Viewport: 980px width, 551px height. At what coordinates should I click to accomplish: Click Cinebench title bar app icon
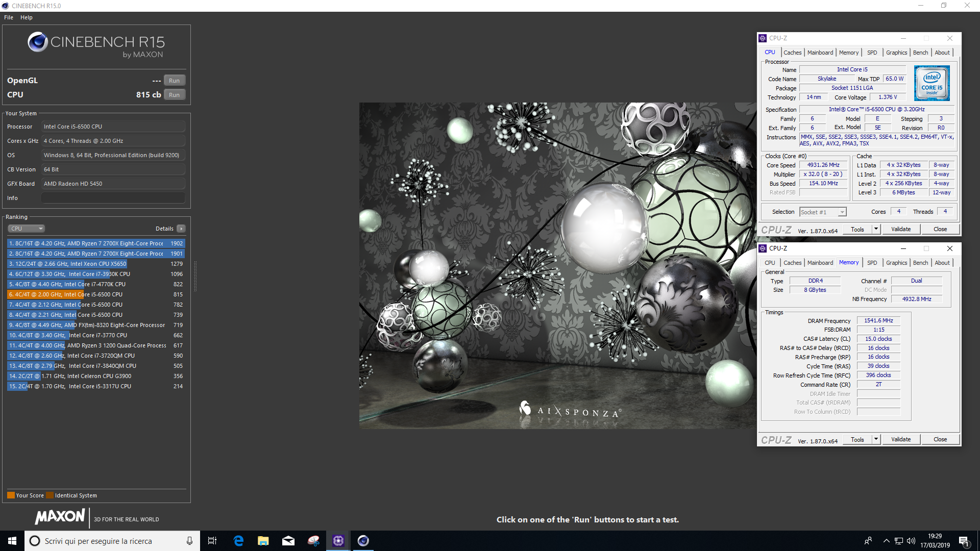5,6
